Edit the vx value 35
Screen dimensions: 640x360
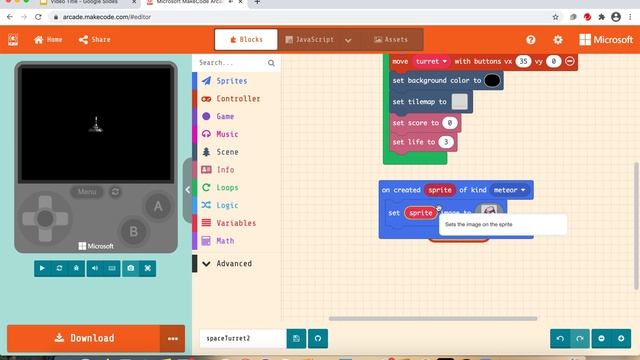(523, 61)
